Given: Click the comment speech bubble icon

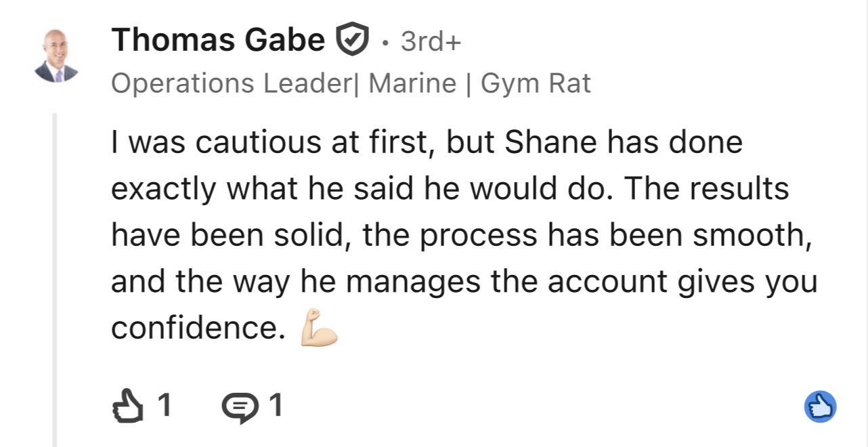Looking at the screenshot, I should point(240,407).
